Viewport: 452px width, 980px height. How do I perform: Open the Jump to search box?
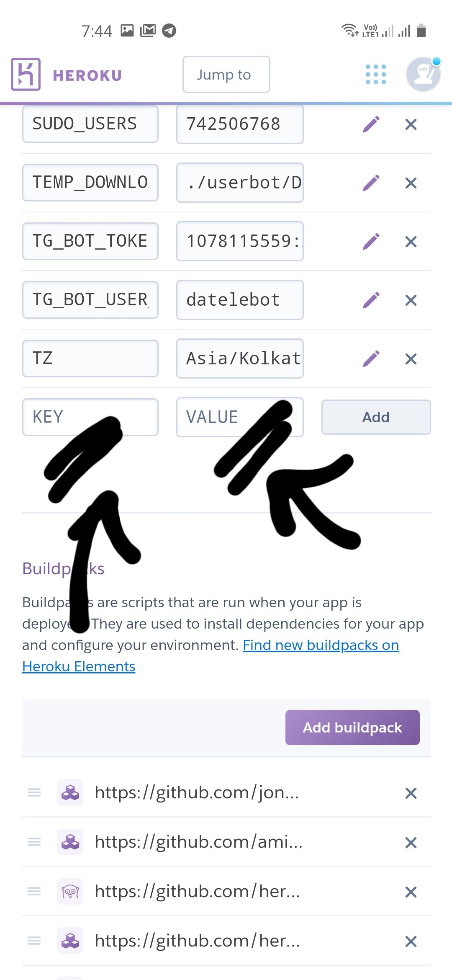(226, 75)
